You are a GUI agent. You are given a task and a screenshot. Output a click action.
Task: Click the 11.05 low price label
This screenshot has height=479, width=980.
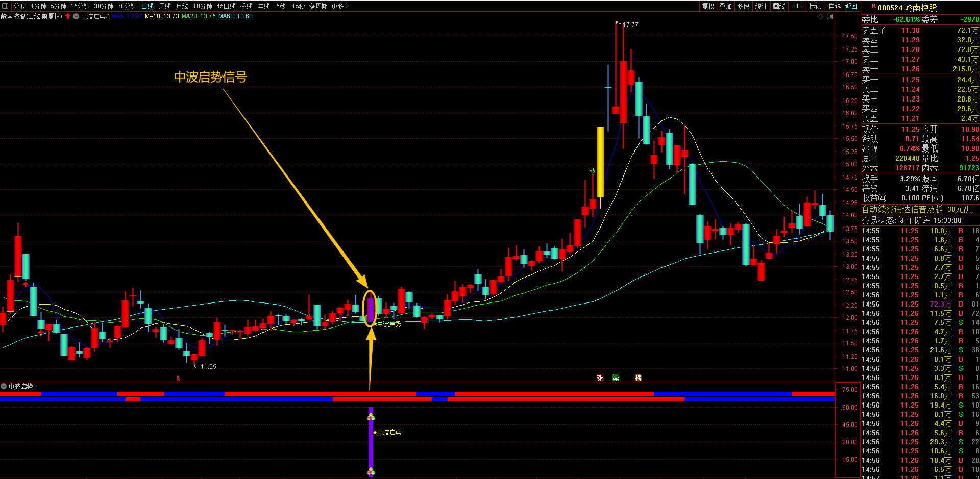[208, 366]
